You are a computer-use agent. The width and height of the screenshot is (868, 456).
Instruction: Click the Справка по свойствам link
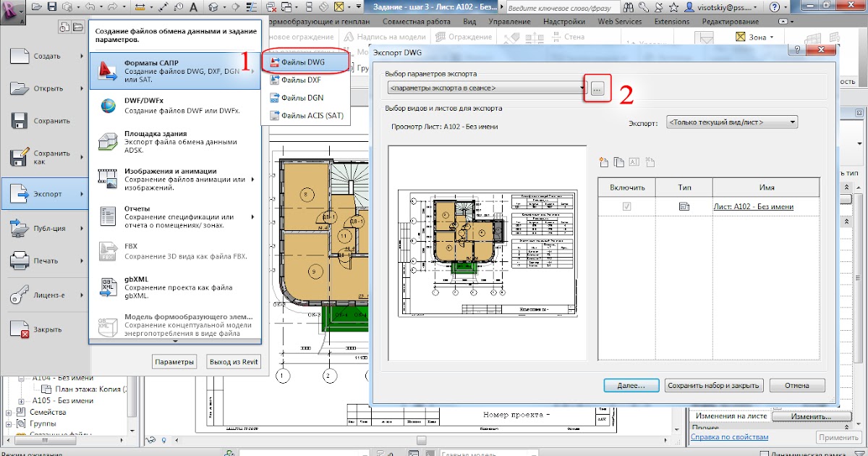(x=728, y=436)
